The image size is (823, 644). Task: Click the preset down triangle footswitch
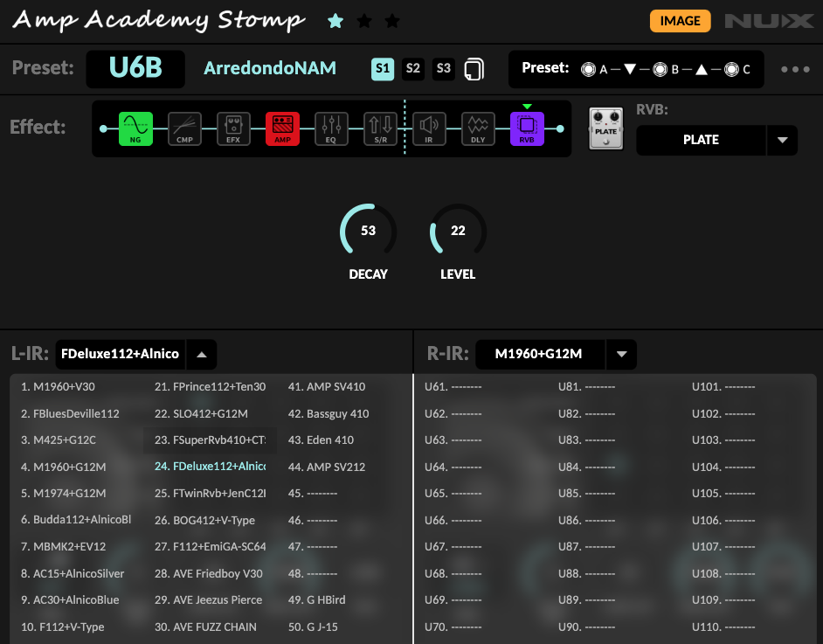pos(631,69)
